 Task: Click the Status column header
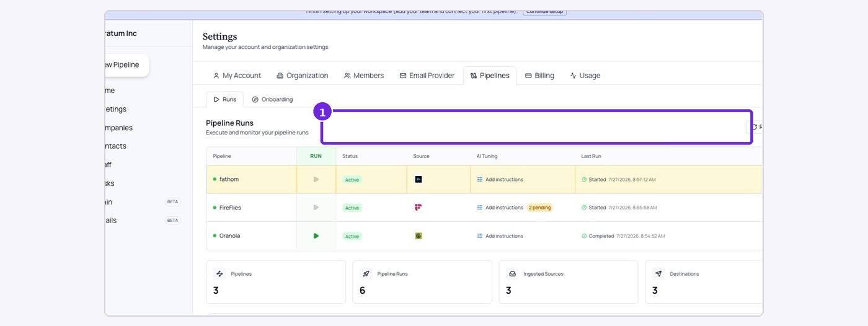tap(350, 156)
